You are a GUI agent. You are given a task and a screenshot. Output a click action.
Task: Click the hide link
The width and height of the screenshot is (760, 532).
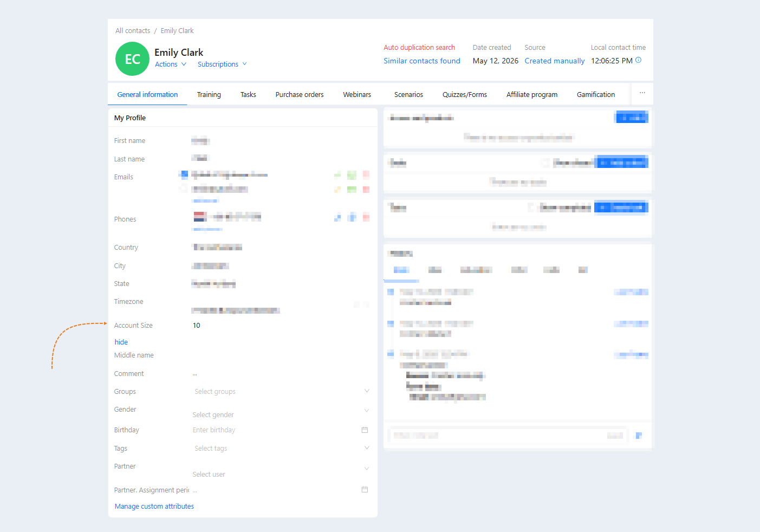click(x=121, y=342)
